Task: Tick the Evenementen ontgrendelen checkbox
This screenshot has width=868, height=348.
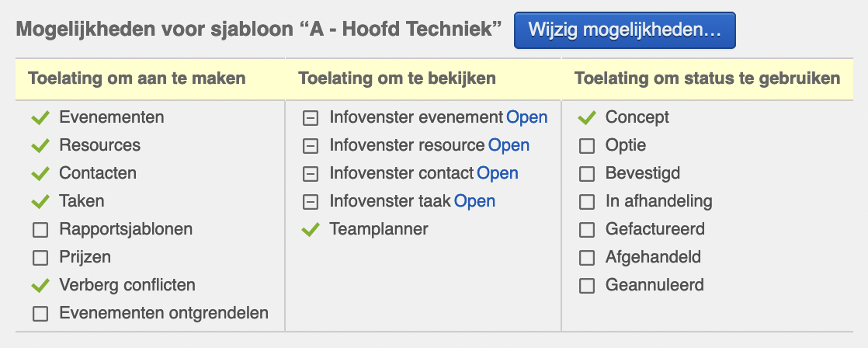Action: pos(40,314)
